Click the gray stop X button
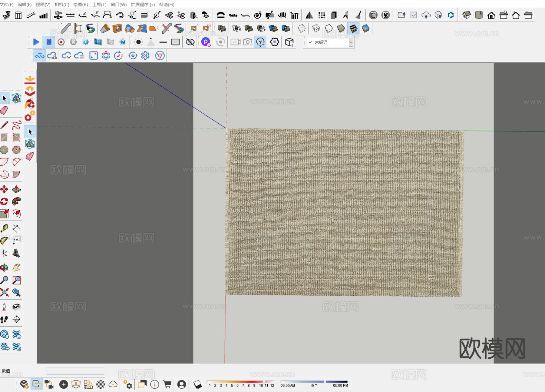 (73, 42)
